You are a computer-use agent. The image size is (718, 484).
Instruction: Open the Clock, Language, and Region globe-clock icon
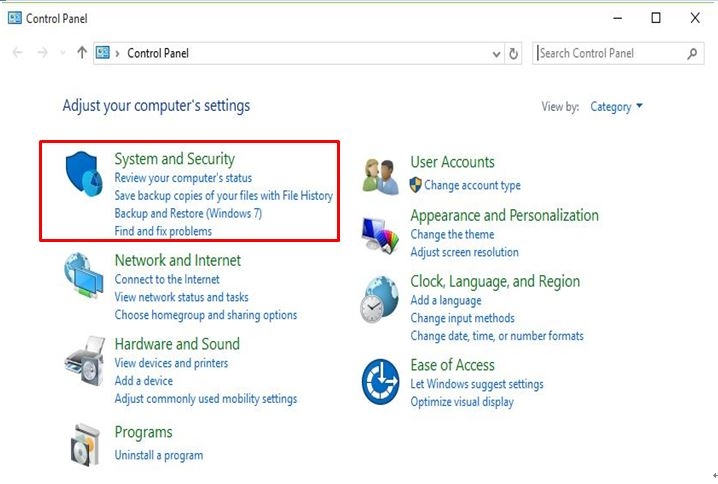[x=379, y=299]
